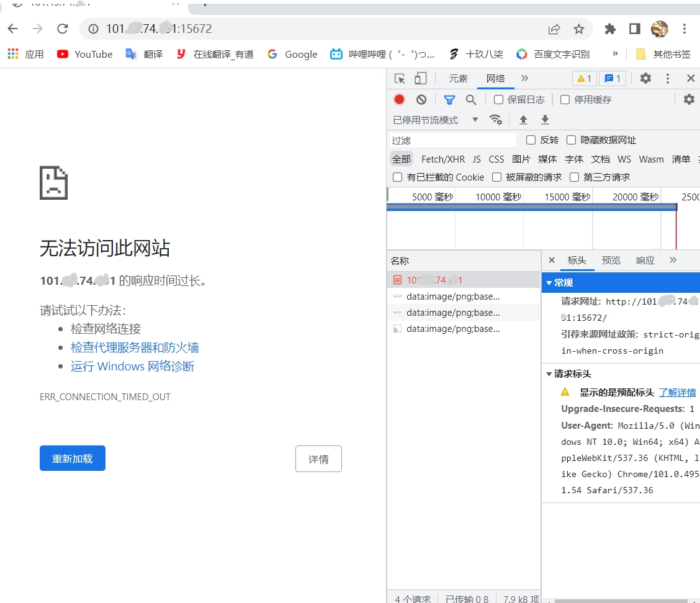Image resolution: width=700 pixels, height=603 pixels.
Task: Enable the 停用缓存 checkbox
Action: point(565,99)
